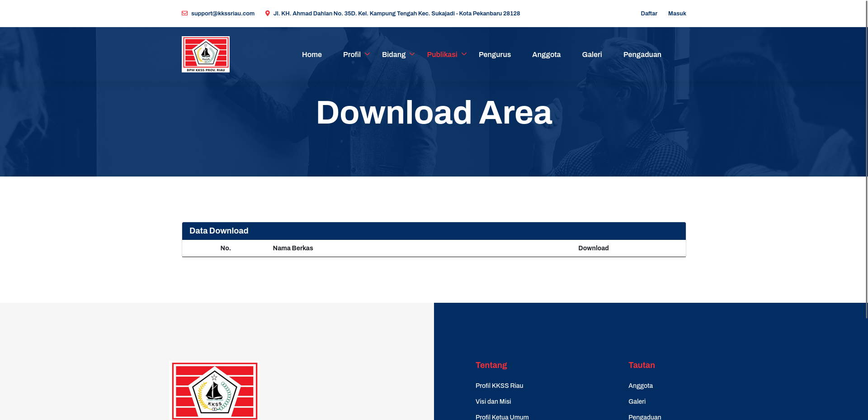868x420 pixels.
Task: Expand the Publikasi dropdown chevron
Action: point(464,54)
